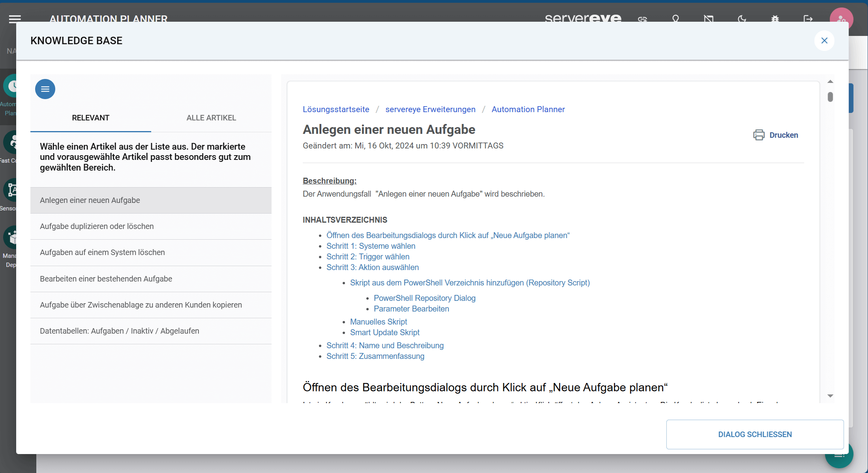Open the Smart Update Skript link

pyautogui.click(x=384, y=332)
